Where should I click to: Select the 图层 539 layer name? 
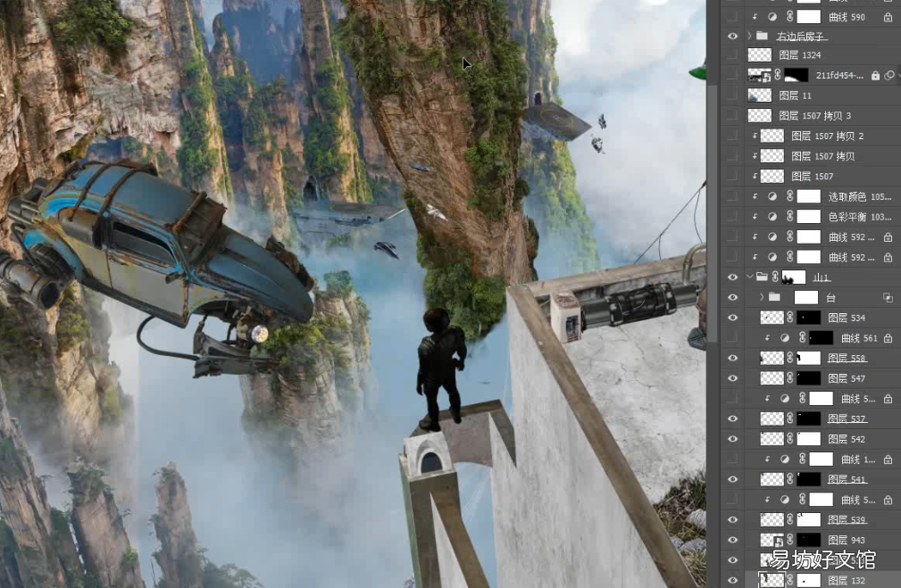point(847,519)
